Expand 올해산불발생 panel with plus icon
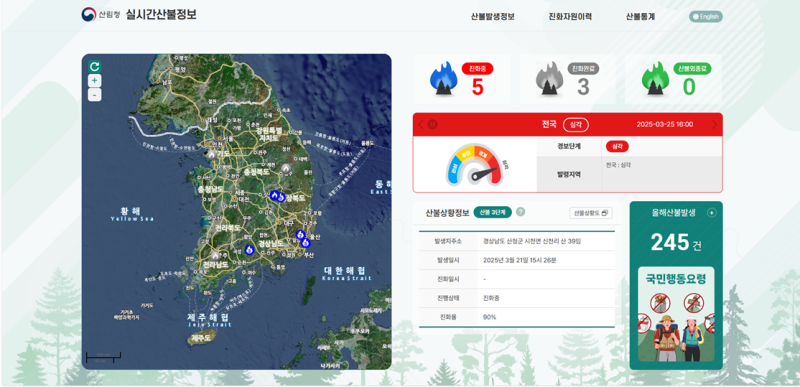The height and width of the screenshot is (387, 800). (x=711, y=213)
